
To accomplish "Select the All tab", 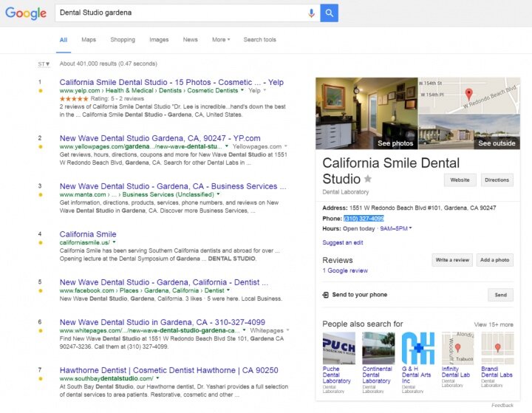I will tap(64, 40).
